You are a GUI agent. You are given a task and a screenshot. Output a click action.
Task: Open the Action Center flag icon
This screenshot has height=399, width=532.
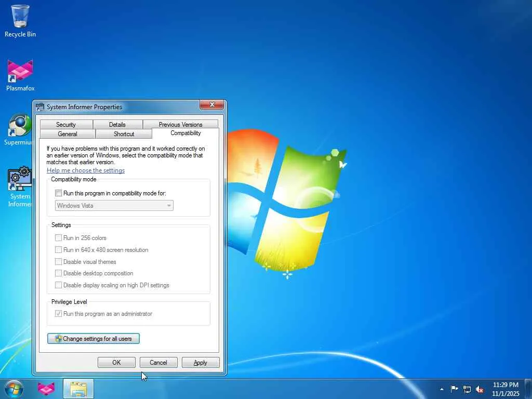pos(454,389)
